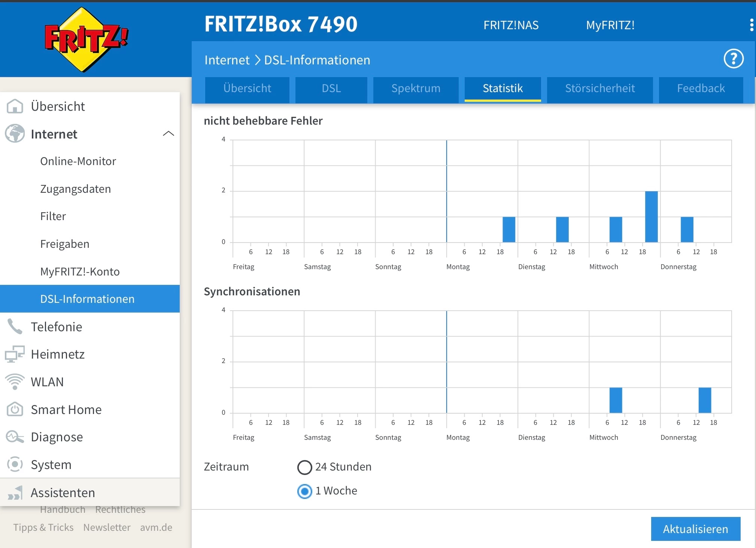
Task: Click the house icon next to Übersicht
Action: point(15,106)
